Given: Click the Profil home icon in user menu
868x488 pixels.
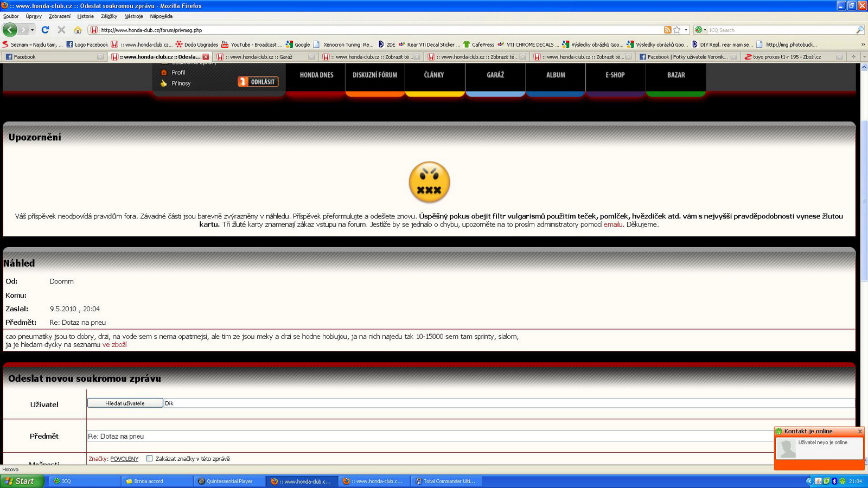Looking at the screenshot, I should pos(164,72).
